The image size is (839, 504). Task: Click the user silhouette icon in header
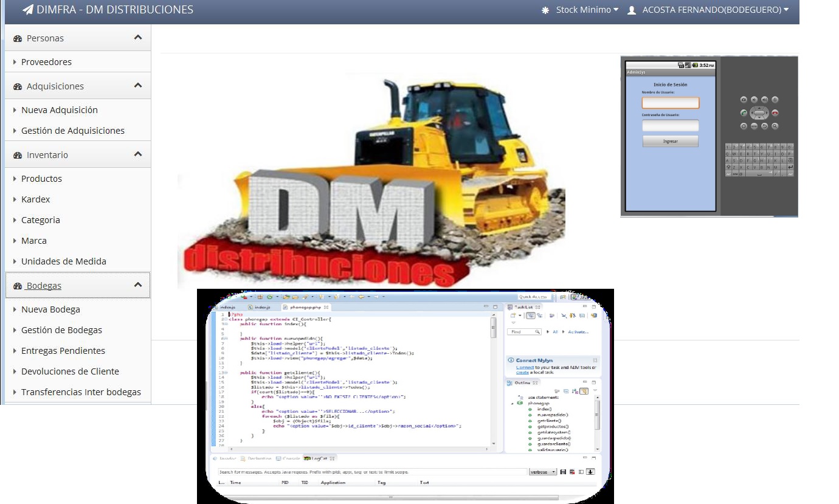632,10
